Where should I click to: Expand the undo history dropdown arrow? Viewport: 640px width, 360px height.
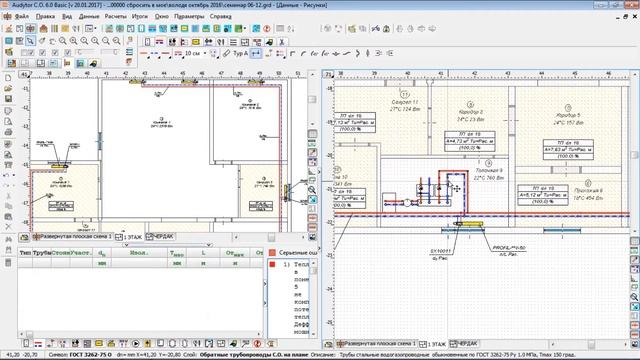coord(14,176)
